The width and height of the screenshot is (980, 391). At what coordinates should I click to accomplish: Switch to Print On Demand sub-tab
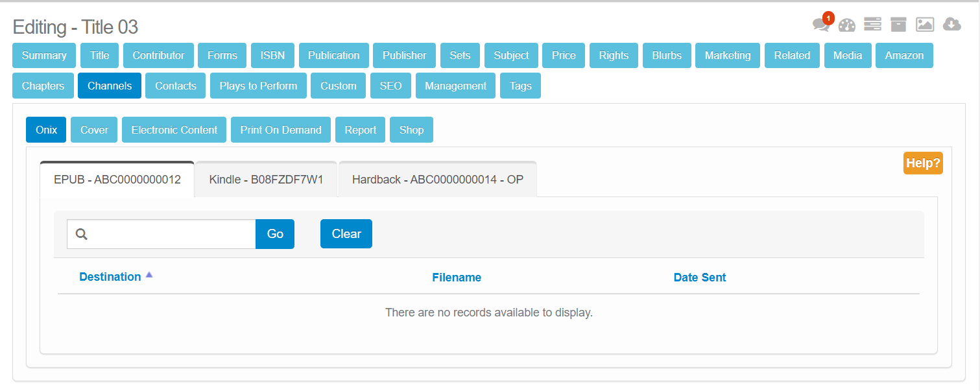click(x=281, y=130)
